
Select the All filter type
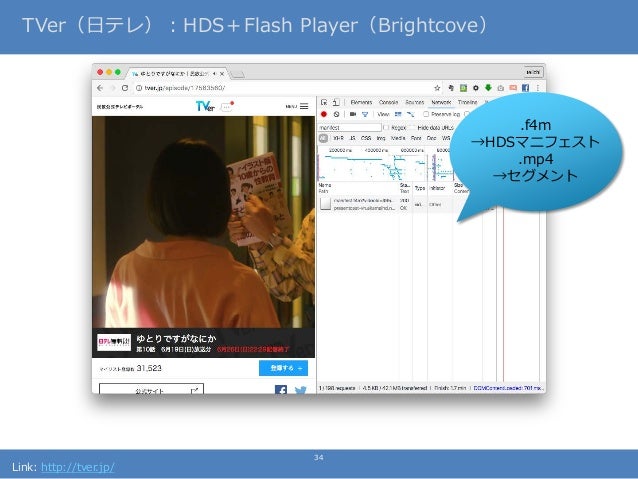[323, 138]
